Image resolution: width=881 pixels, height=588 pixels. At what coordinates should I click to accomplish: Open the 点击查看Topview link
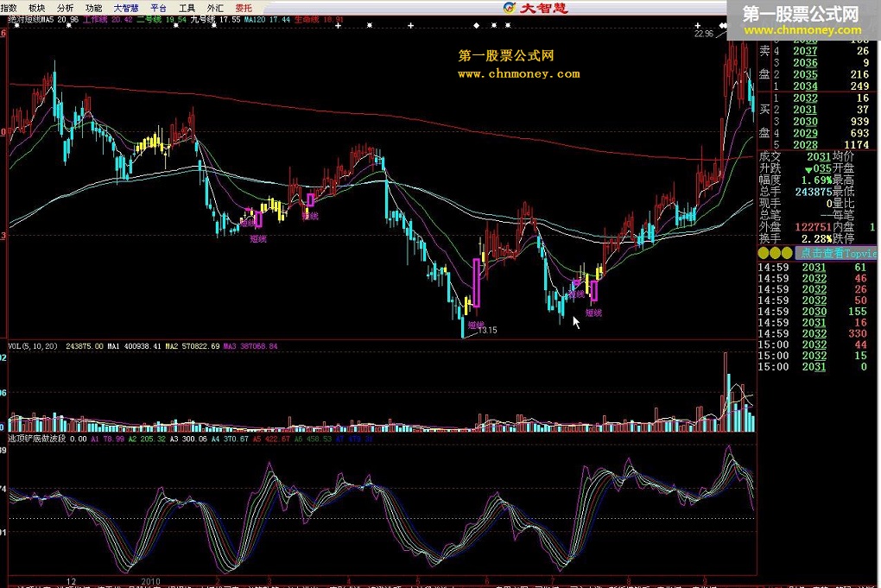pyautogui.click(x=837, y=253)
